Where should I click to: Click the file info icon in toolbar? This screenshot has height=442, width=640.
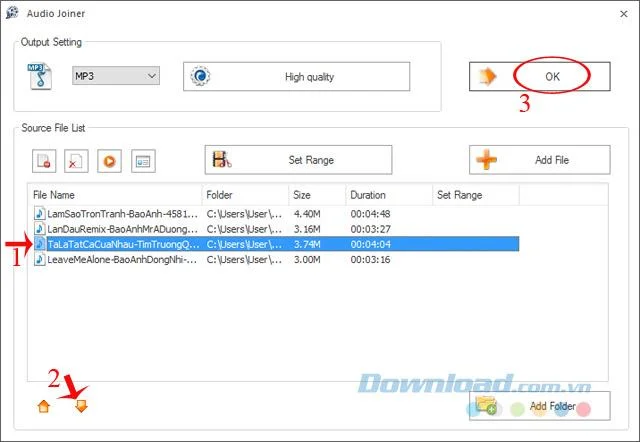143,161
